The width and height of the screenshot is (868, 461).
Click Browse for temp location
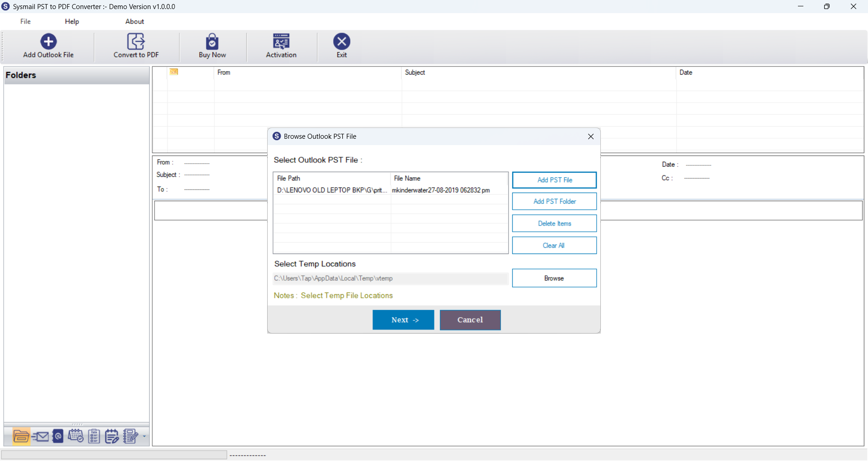coord(554,278)
